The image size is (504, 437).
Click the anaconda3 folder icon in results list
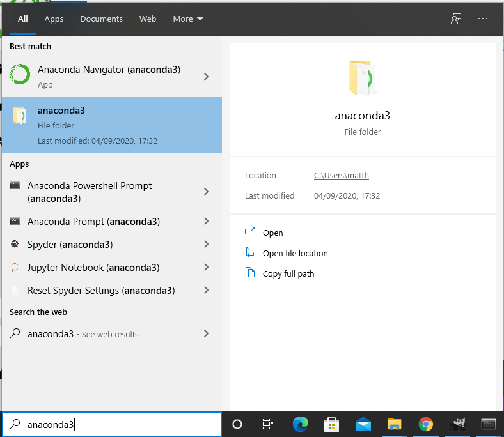coord(19,115)
